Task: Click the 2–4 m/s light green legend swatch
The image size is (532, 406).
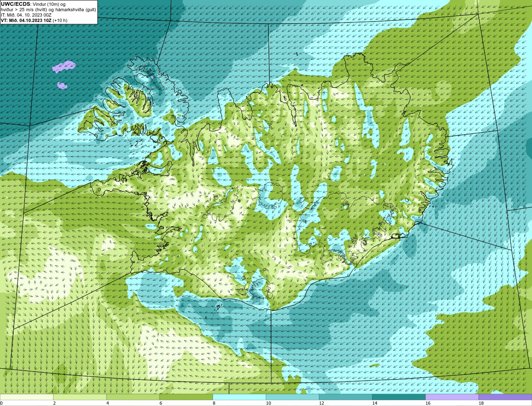Action: [80, 397]
